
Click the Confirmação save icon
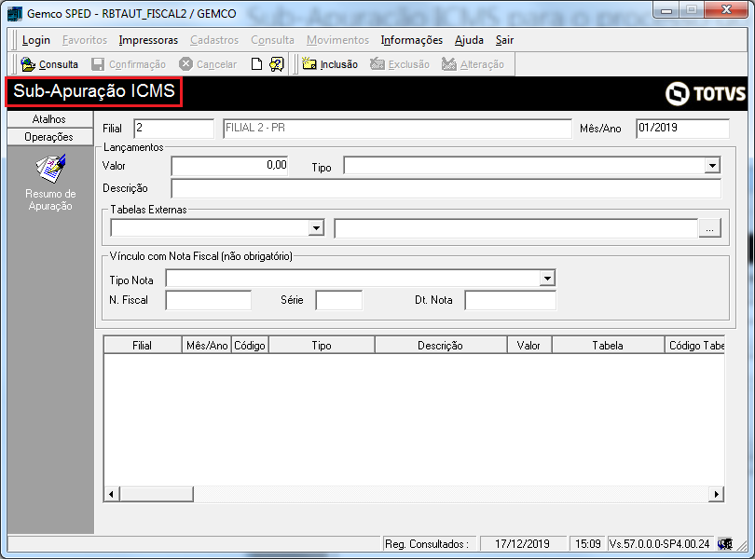coord(98,64)
